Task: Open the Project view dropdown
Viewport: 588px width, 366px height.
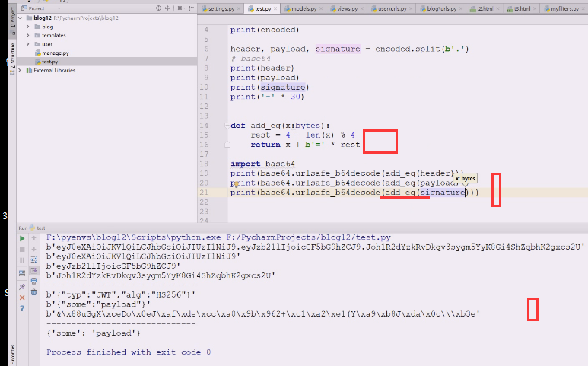Action: 59,8
